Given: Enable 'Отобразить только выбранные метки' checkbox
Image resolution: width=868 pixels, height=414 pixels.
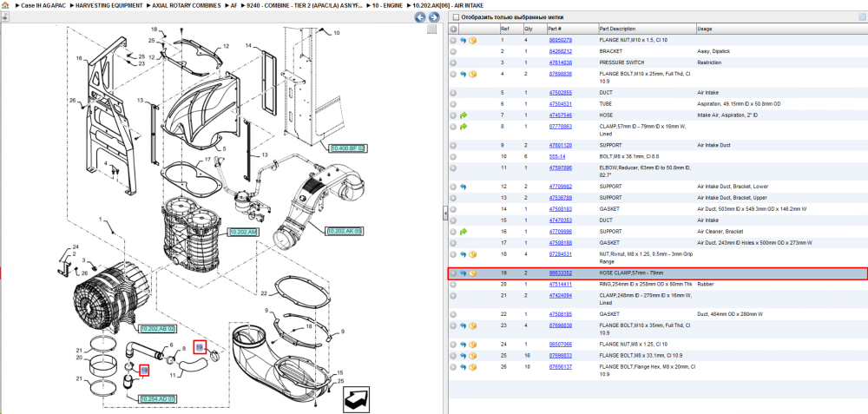Looking at the screenshot, I should (455, 17).
